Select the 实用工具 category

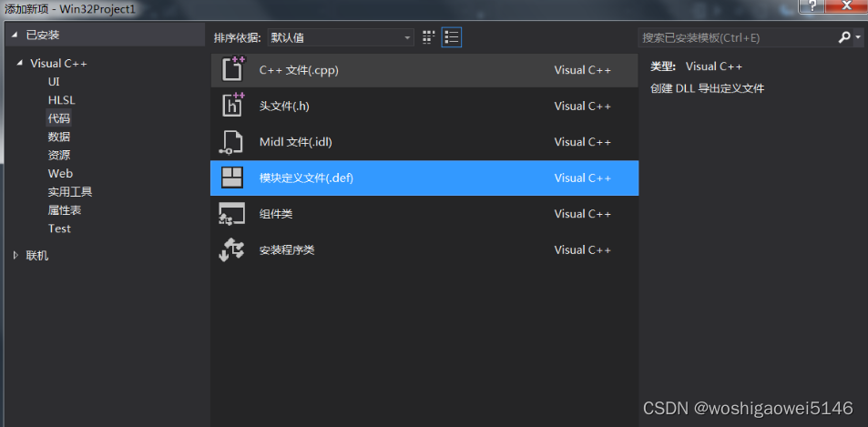click(x=70, y=192)
